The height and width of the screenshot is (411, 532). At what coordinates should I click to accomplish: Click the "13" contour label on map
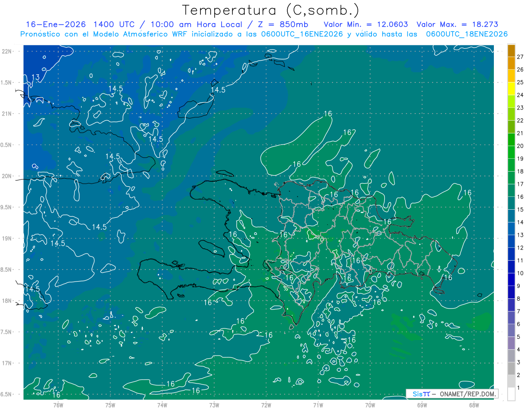click(x=35, y=78)
